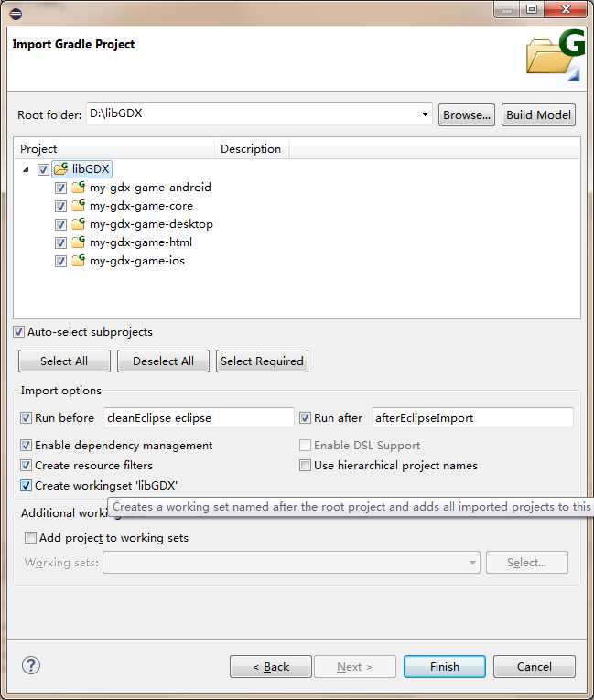Click the Deselect All button
594x700 pixels.
(x=163, y=361)
